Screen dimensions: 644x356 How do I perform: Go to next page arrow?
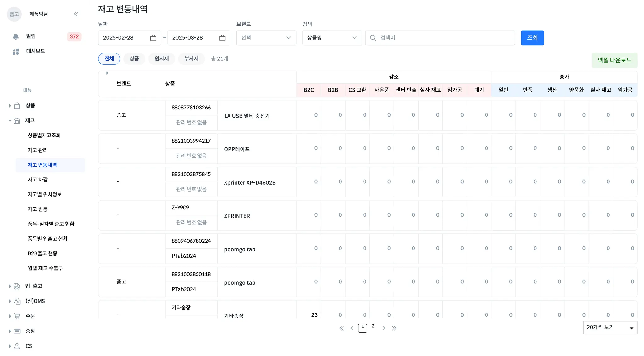(x=384, y=328)
